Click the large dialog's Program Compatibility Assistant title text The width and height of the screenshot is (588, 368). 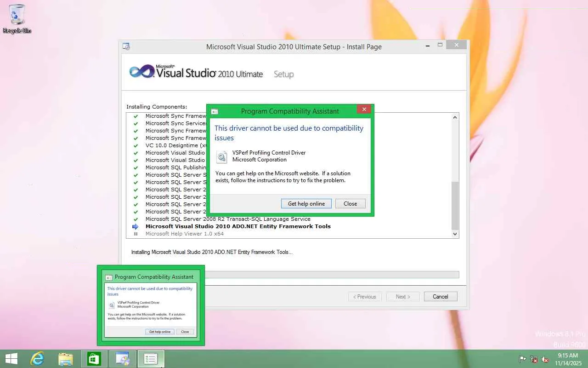[290, 111]
